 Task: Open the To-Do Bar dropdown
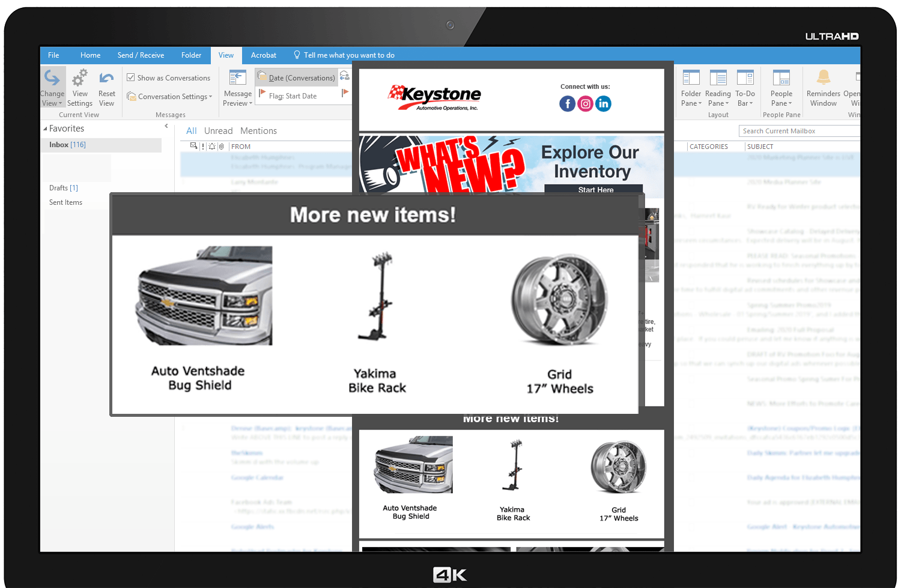pyautogui.click(x=745, y=99)
